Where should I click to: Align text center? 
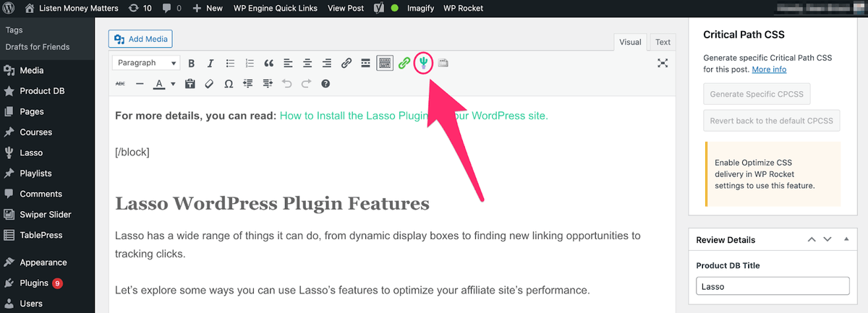pos(307,64)
